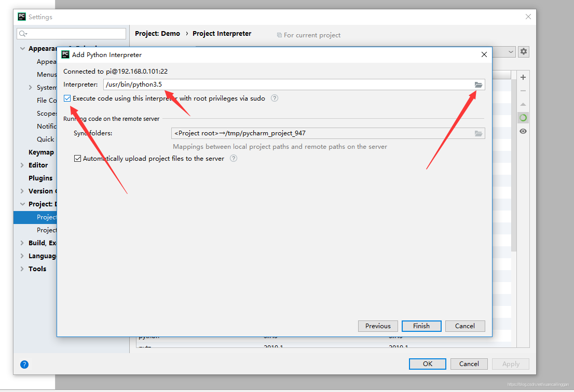
Task: Click 'For current project' label
Action: click(x=312, y=35)
